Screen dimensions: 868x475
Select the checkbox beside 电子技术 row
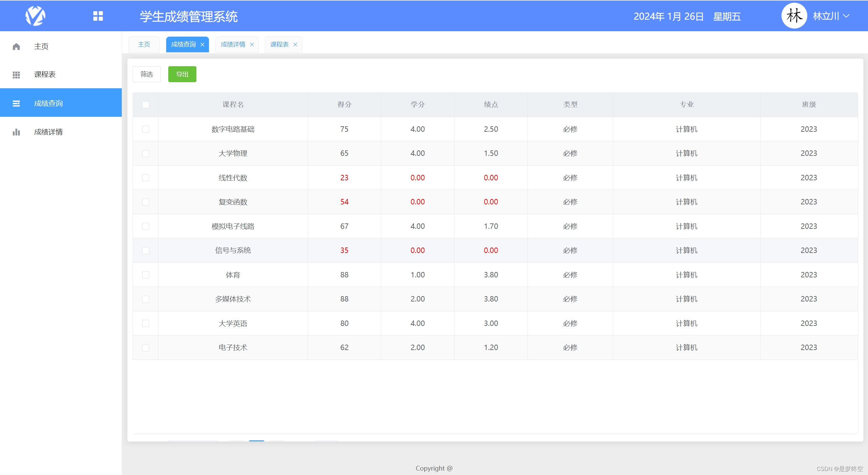pyautogui.click(x=146, y=348)
